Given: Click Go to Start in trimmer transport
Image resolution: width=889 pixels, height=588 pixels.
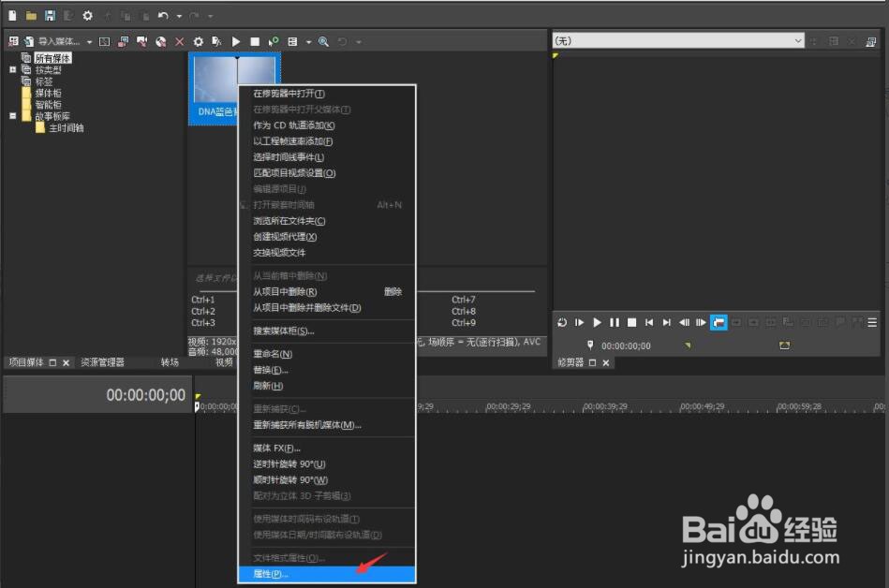Looking at the screenshot, I should click(647, 322).
